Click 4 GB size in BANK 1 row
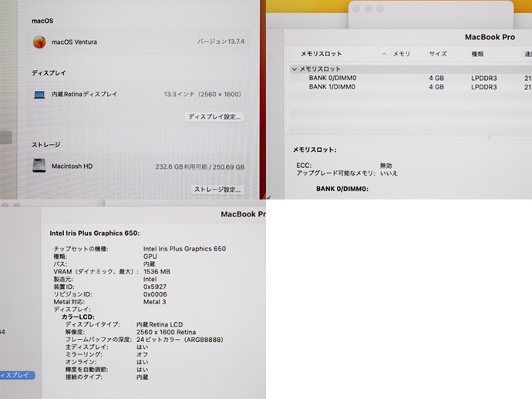This screenshot has width=532, height=399. pos(436,87)
